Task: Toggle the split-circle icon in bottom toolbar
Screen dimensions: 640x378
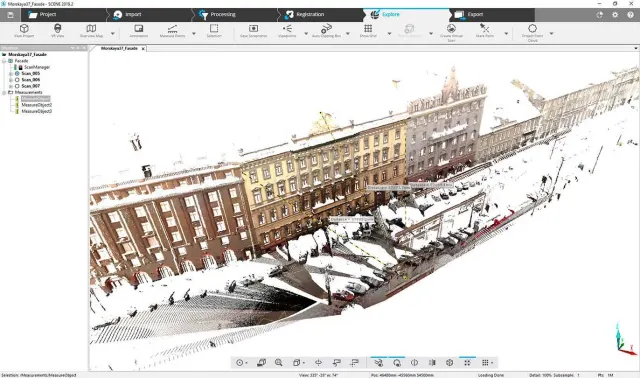Action: [414, 362]
